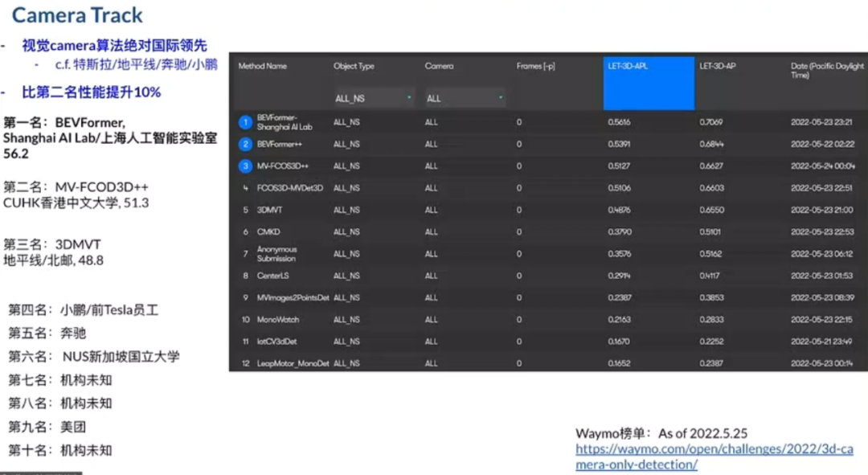
Task: Click the Frames [-p] column header
Action: (535, 66)
